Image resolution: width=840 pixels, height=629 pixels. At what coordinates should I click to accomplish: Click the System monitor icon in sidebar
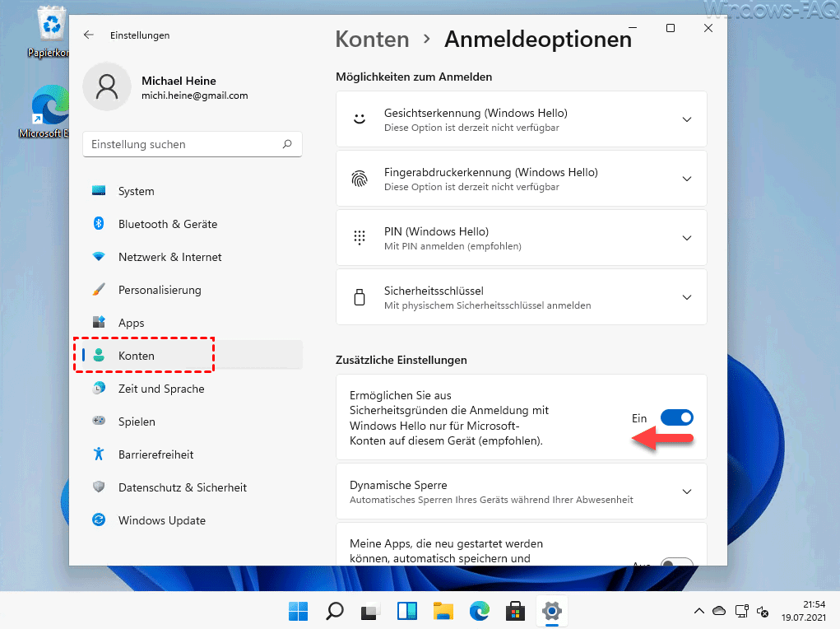tap(99, 190)
